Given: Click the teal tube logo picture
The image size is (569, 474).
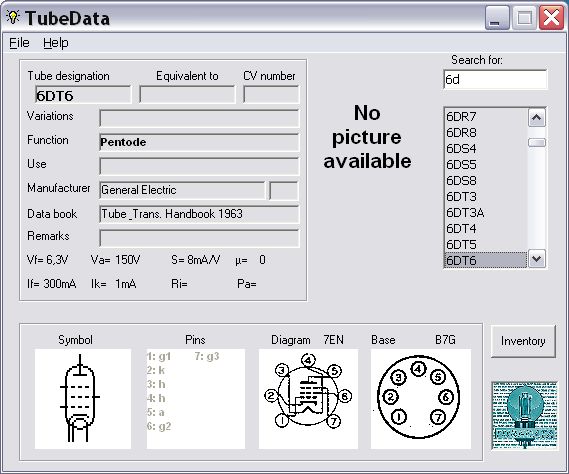Looking at the screenshot, I should tap(524, 416).
